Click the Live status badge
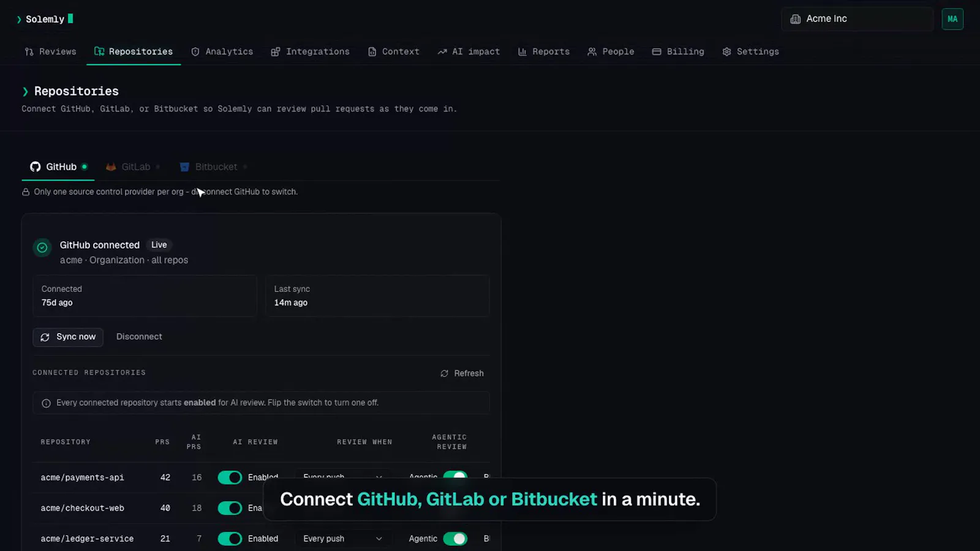 (x=159, y=245)
